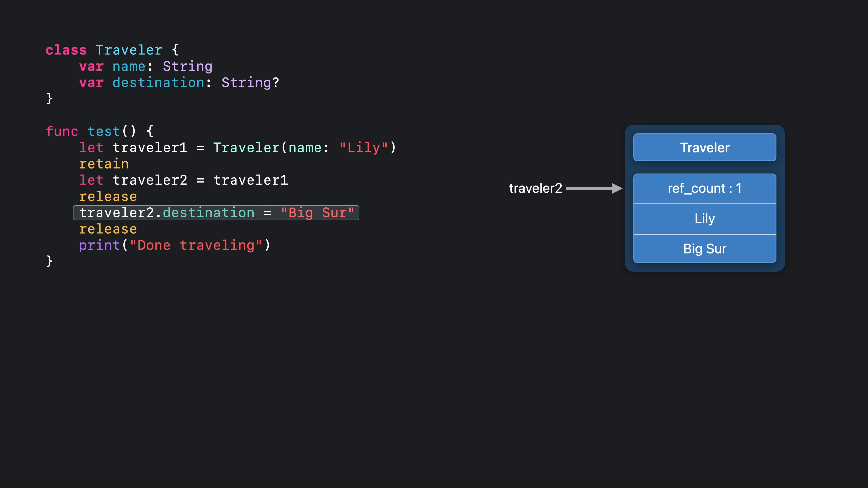Click the first release keyword
This screenshot has height=488, width=868.
tap(108, 197)
